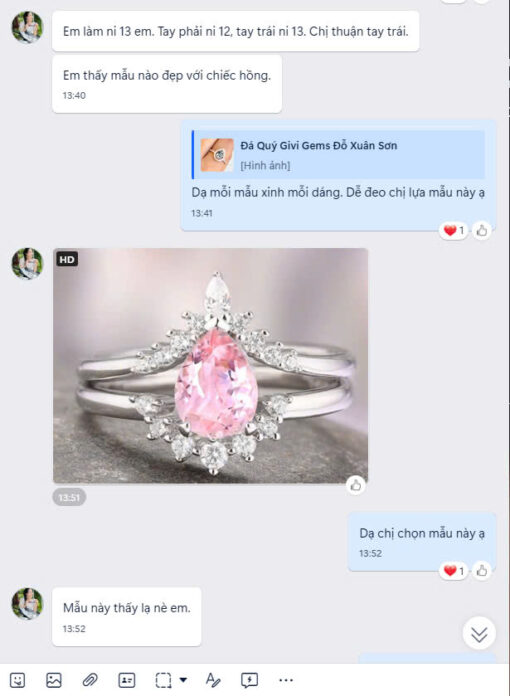The width and height of the screenshot is (510, 696).
Task: View heart reaction on the 13:52 message
Action: click(x=454, y=570)
